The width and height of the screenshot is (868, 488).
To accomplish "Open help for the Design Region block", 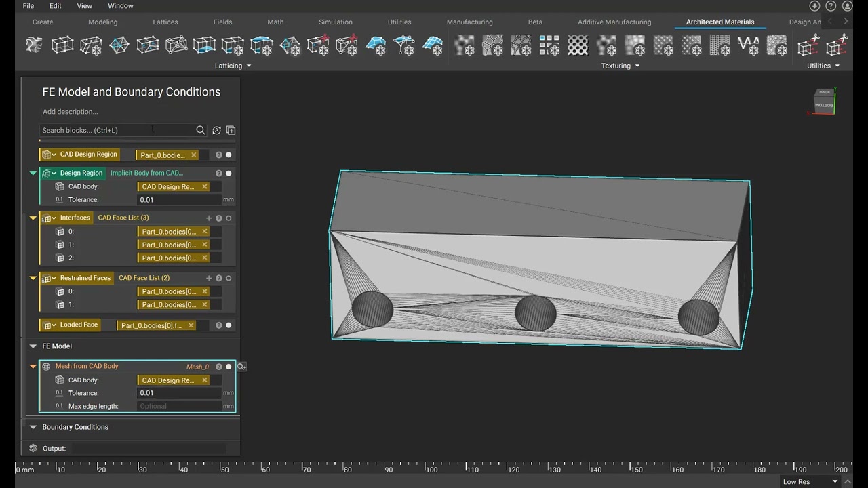I will pos(219,173).
